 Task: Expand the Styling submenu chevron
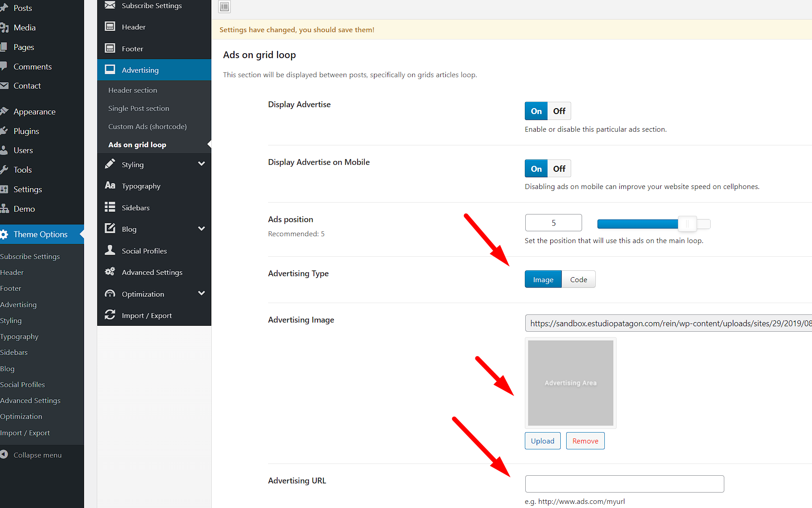tap(201, 164)
